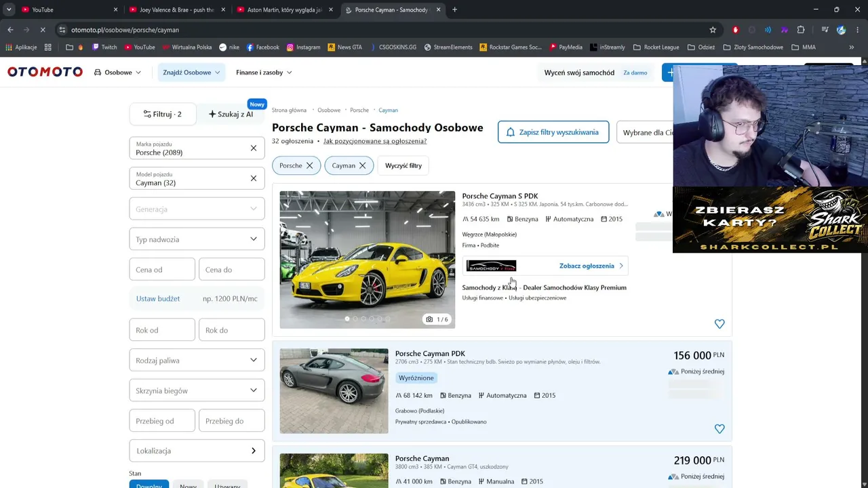Viewport: 868px width, 488px height.
Task: Open Jak pozycjonowane są ogłoszenia link
Action: tap(375, 141)
